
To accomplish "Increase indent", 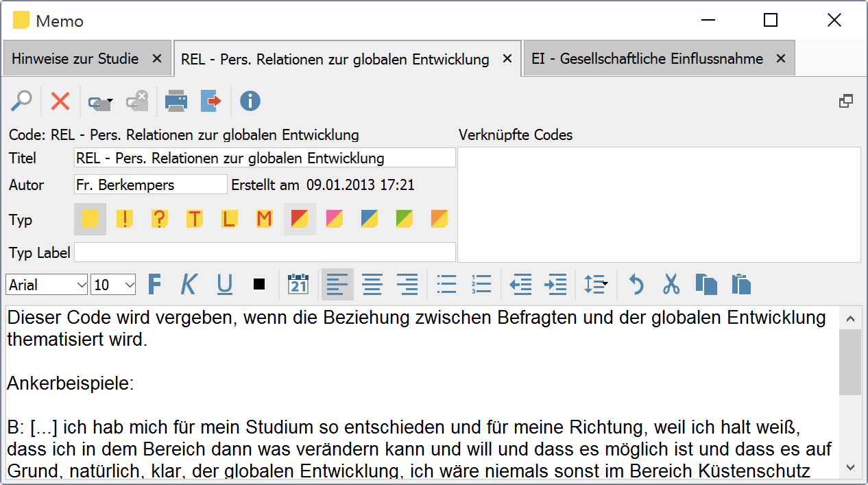I will pyautogui.click(x=555, y=284).
